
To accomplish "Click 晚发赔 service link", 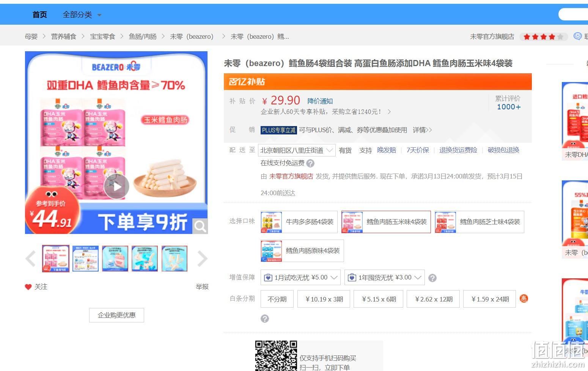I will click(387, 150).
